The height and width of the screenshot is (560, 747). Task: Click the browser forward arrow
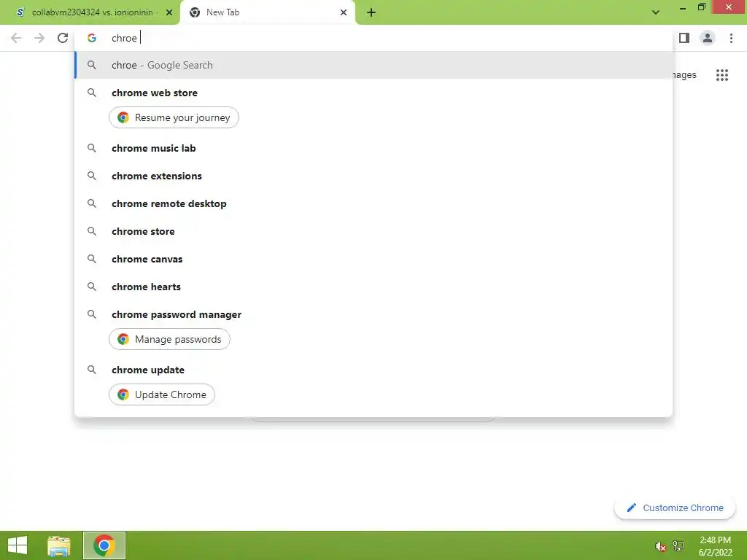(39, 38)
